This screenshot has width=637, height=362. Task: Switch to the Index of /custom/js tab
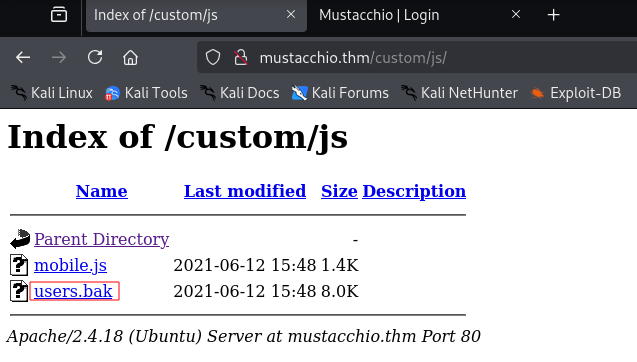[196, 15]
